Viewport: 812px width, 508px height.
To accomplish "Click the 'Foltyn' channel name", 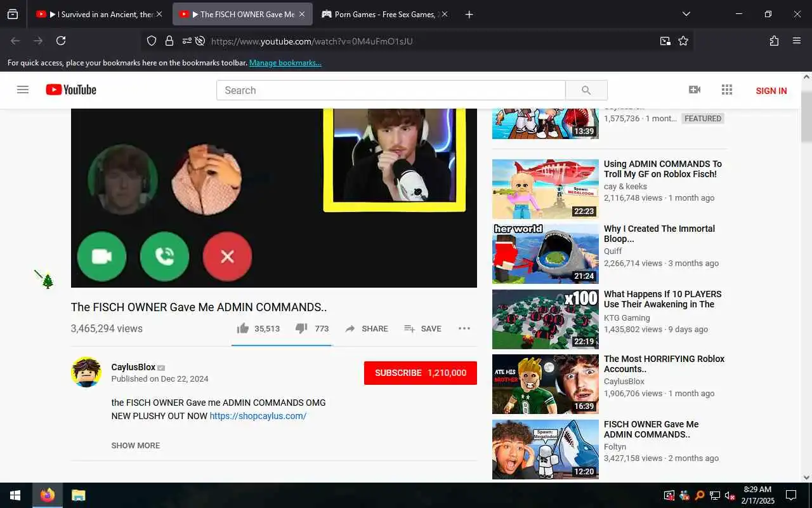I will (615, 446).
